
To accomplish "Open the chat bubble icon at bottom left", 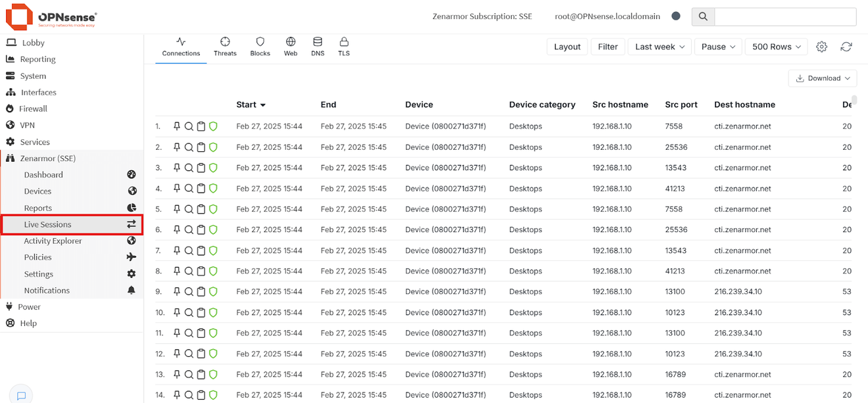I will [x=21, y=395].
